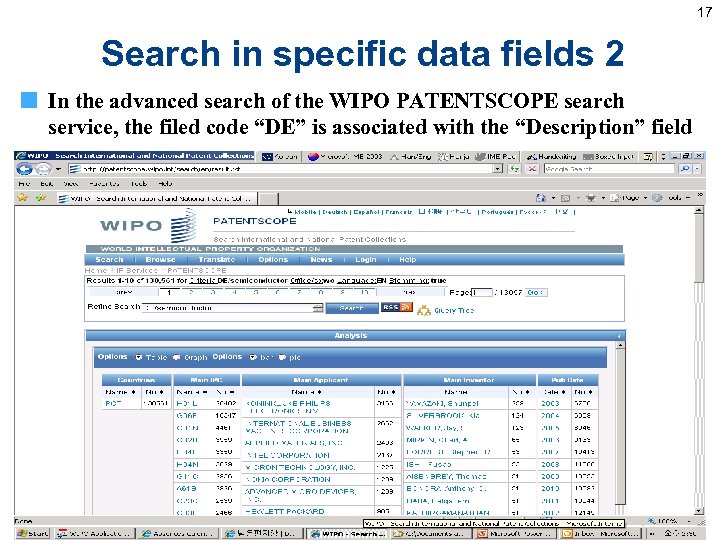Click the Handwriting icon in the language bar
Viewport: 720px width, 540px height.
531,157
